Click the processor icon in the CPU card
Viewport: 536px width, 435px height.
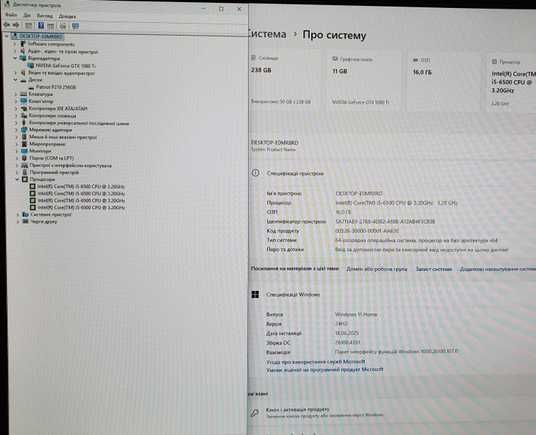point(494,62)
